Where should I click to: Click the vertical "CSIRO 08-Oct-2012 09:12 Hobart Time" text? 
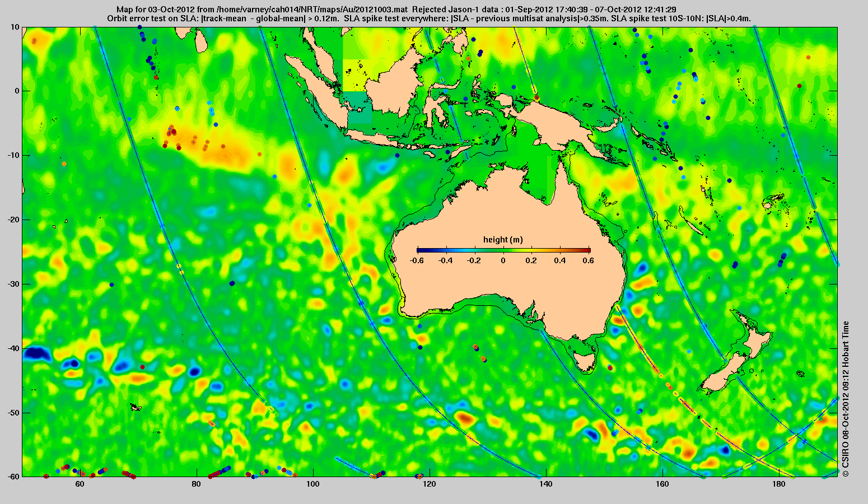(x=846, y=399)
